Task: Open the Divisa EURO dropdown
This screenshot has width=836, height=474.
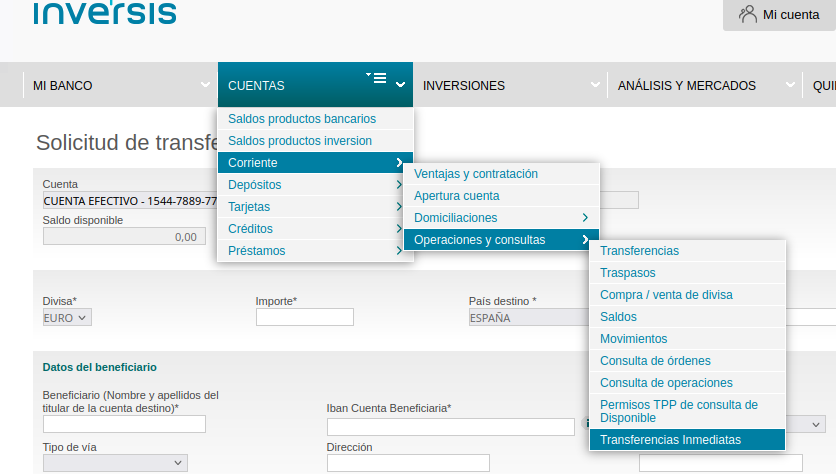Action: tap(67, 317)
